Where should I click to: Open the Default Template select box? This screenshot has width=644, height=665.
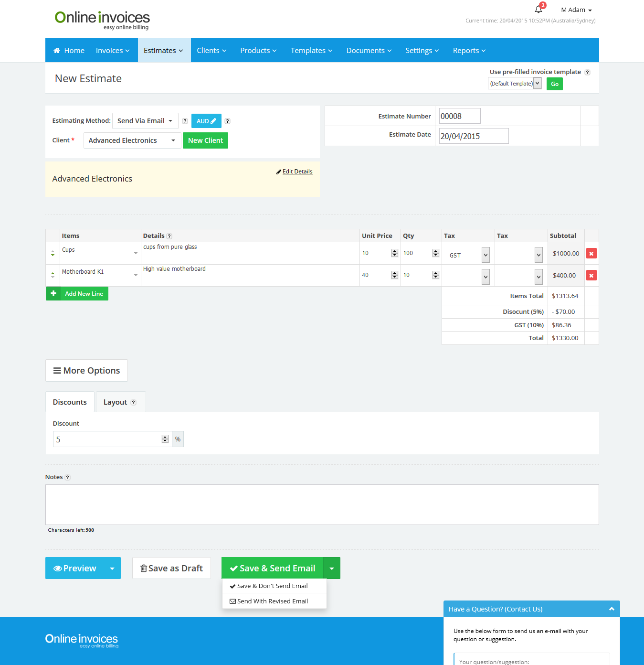[514, 84]
